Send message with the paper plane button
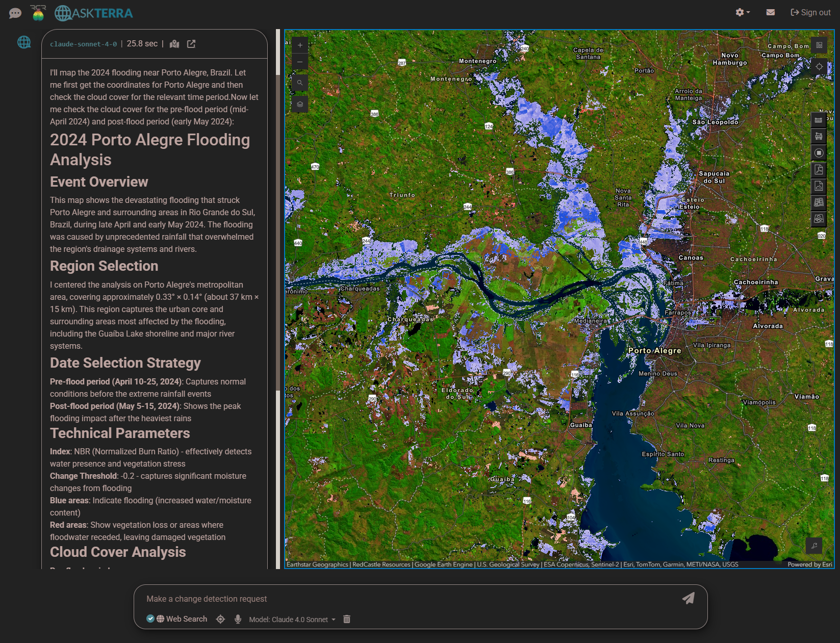 tap(689, 599)
